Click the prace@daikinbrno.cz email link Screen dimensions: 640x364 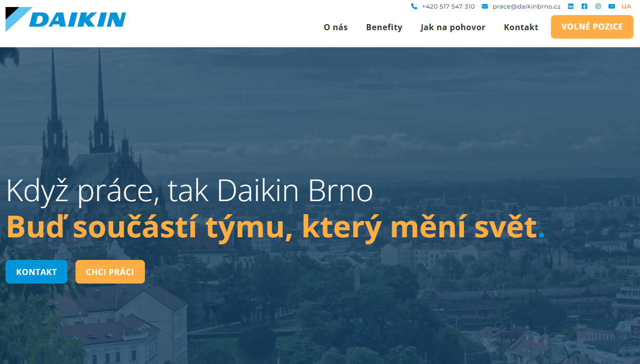click(x=526, y=7)
